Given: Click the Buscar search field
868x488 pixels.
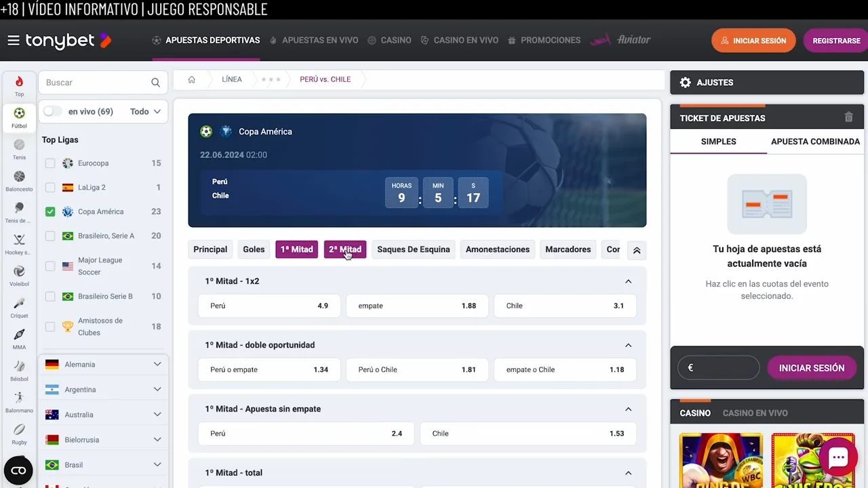Looking at the screenshot, I should point(95,82).
